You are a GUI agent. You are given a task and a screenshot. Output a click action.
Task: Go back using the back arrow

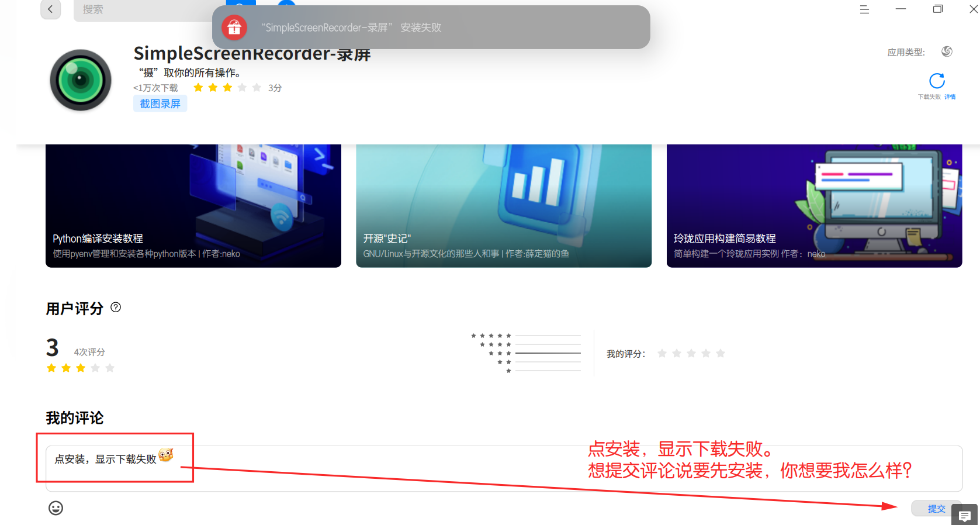[x=50, y=9]
